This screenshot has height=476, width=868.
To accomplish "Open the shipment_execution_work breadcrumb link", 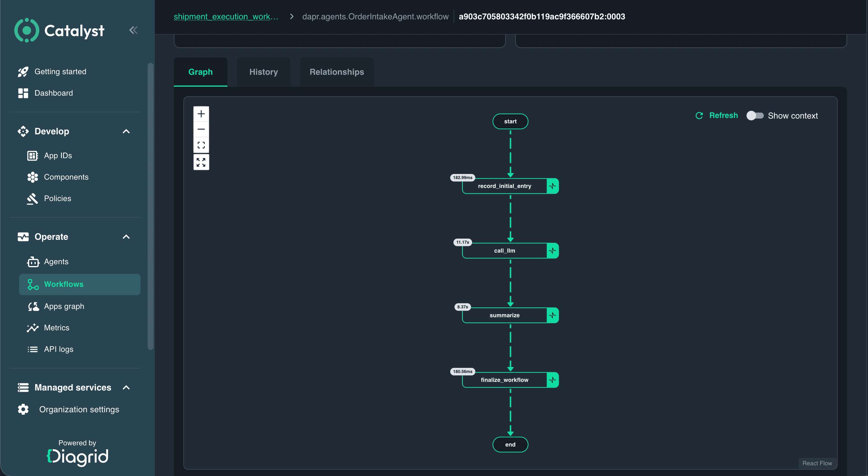I will tap(226, 16).
